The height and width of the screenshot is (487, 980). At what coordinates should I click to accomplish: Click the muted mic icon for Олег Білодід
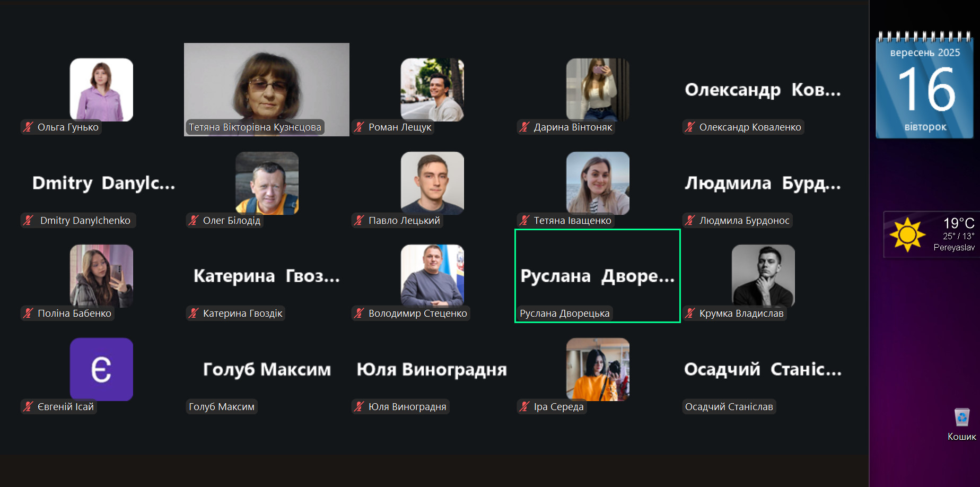click(194, 220)
